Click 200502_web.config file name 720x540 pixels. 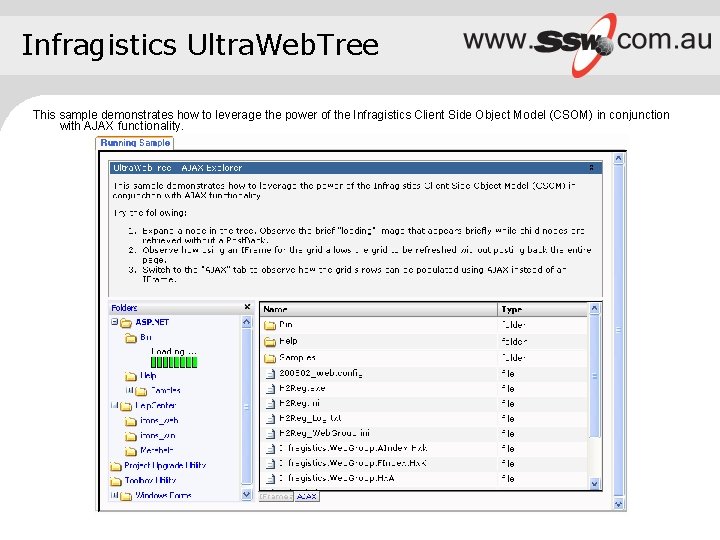pos(321,373)
